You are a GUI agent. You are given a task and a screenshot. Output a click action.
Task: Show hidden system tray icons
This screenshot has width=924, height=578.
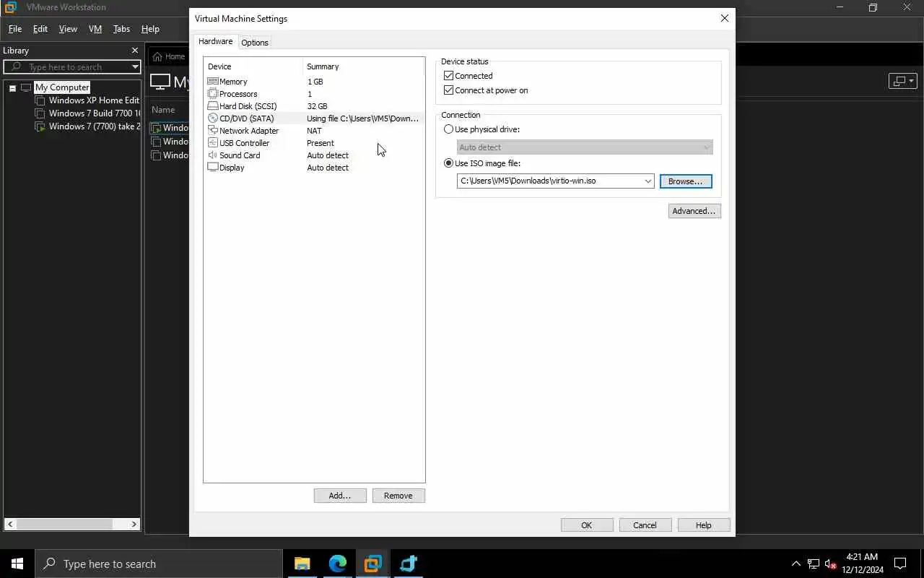[796, 564]
